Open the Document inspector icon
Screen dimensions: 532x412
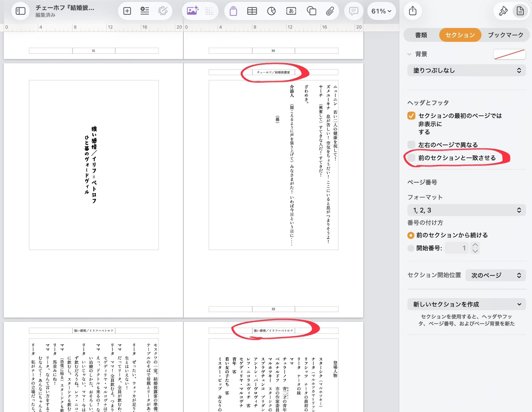tap(520, 11)
